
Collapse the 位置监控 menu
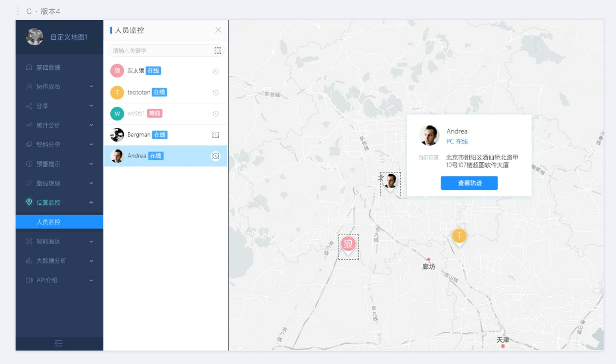point(59,203)
